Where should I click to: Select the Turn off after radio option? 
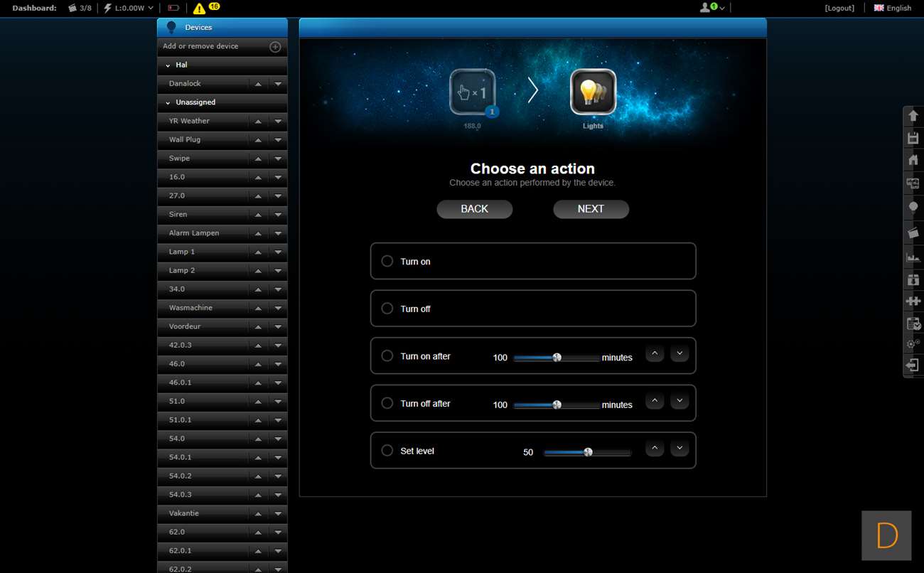tap(387, 403)
